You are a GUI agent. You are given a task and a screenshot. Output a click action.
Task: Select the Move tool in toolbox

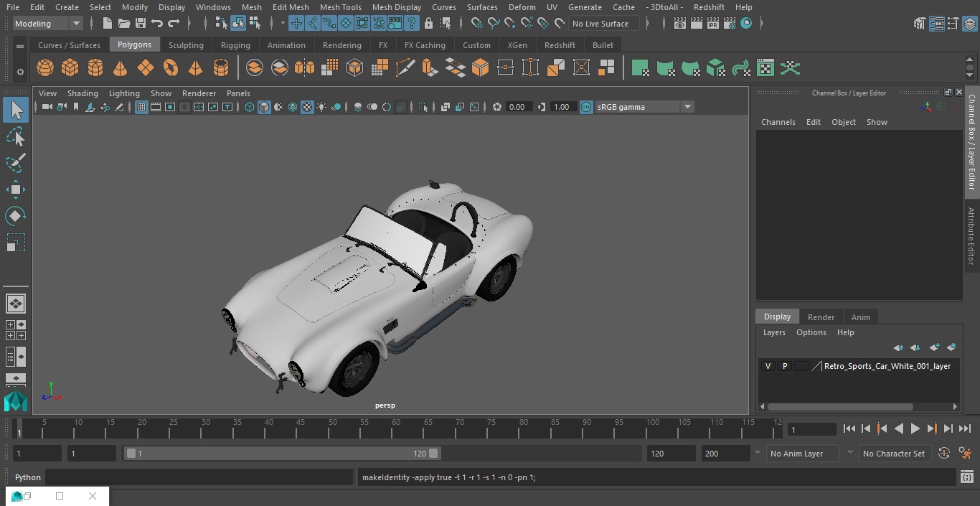point(16,189)
